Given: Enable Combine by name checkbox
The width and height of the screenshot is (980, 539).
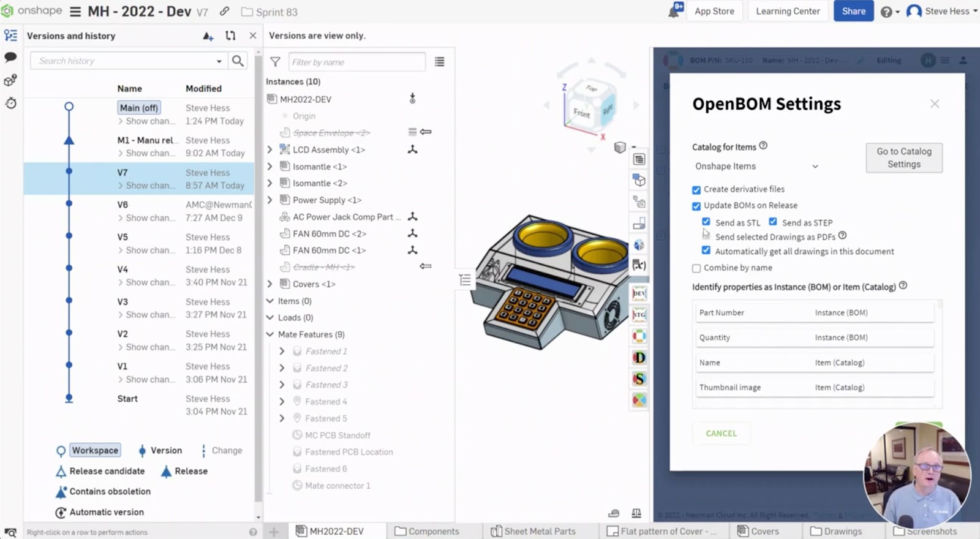Looking at the screenshot, I should (x=696, y=268).
